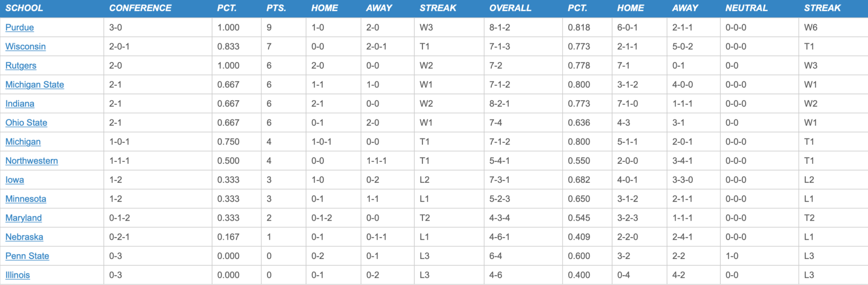Open the Maryland school link
Image resolution: width=868 pixels, height=285 pixels.
pos(23,218)
